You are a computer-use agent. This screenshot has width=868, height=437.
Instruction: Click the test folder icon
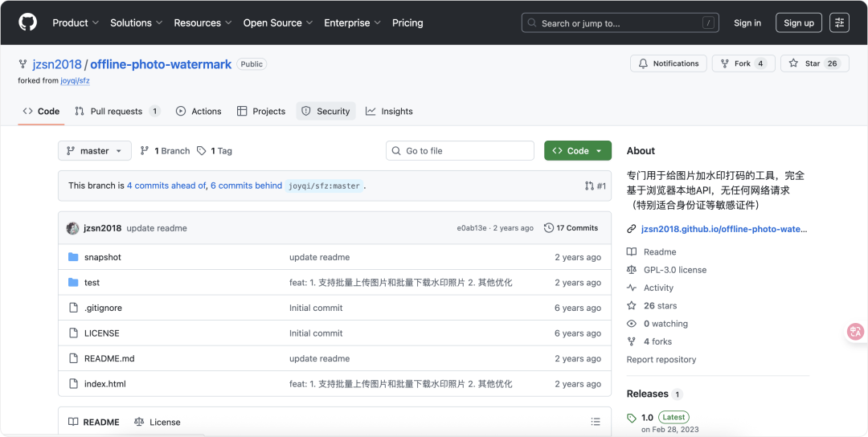point(73,283)
